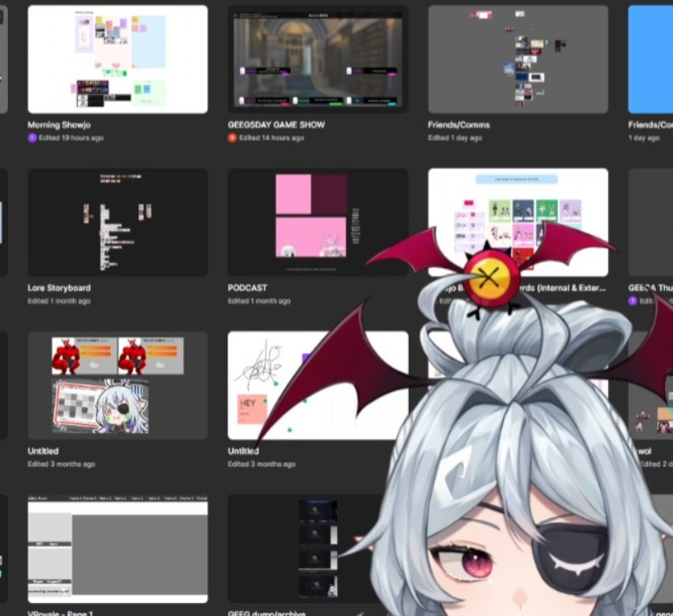Click the purple editor avatar under GEEGA Thu
This screenshot has height=616, width=673.
tap(633, 300)
